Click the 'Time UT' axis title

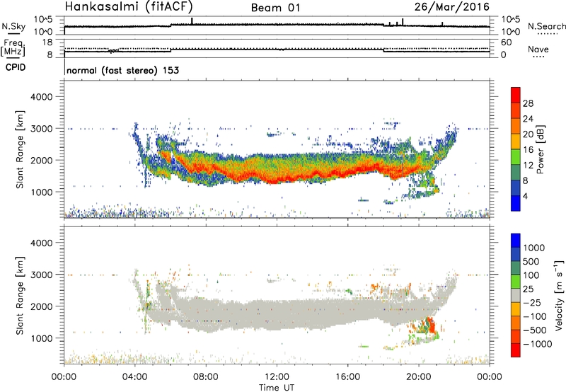pos(277,388)
